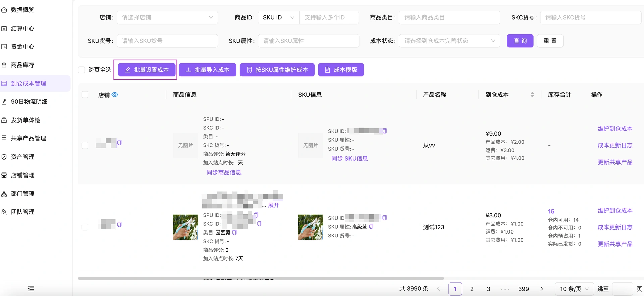The height and width of the screenshot is (296, 644).
Task: Copy the second row's SKU ID
Action: [385, 218]
